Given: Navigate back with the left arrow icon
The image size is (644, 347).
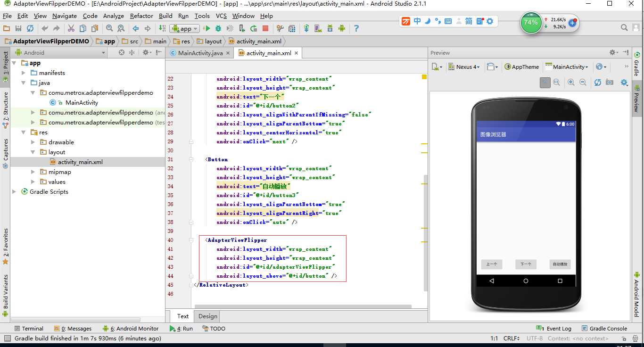Looking at the screenshot, I should pos(136,29).
